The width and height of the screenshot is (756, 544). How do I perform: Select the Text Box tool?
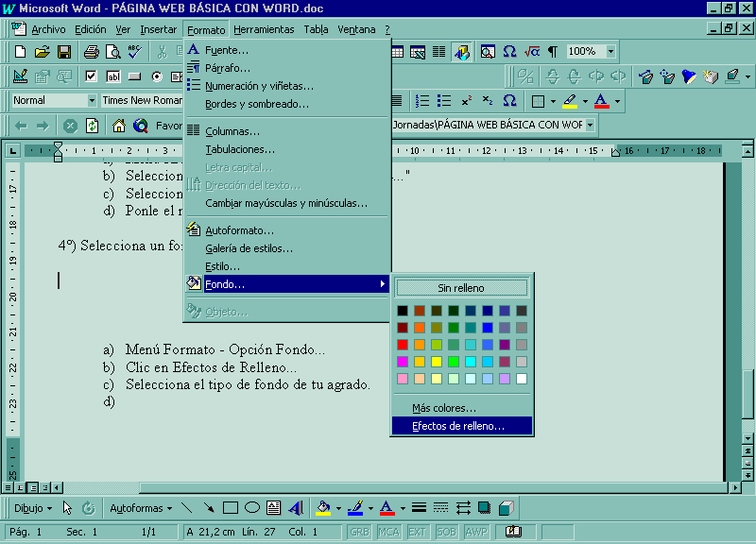tap(276, 507)
